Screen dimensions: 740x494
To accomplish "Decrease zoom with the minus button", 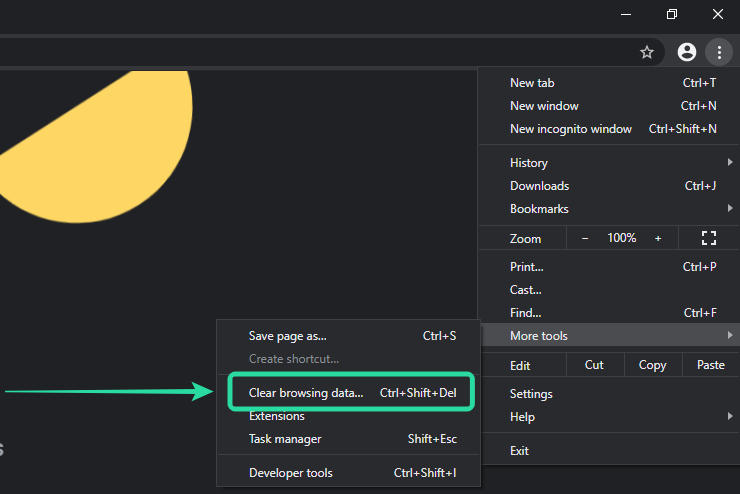I will [585, 238].
